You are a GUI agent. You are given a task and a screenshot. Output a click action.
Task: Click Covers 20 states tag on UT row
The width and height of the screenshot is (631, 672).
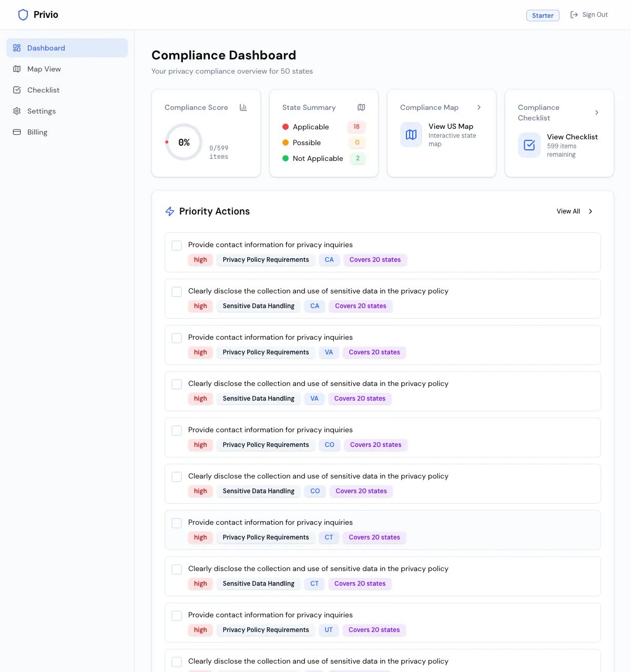[374, 630]
